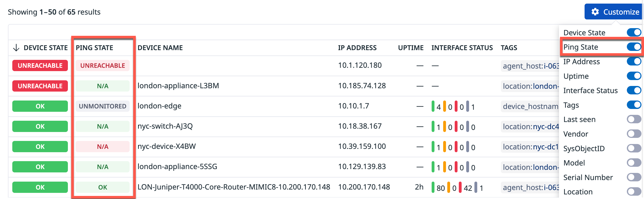Toggle off the Device State column
The image size is (644, 199).
(x=634, y=32)
